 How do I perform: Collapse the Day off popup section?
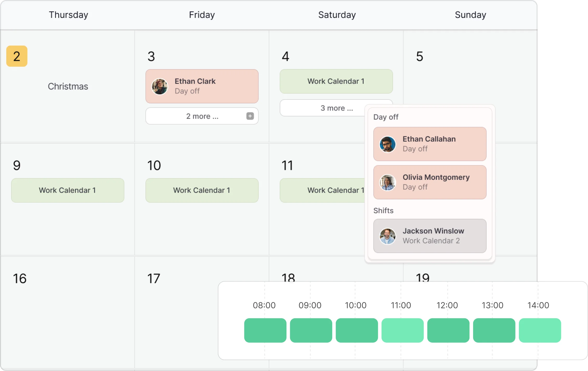386,117
